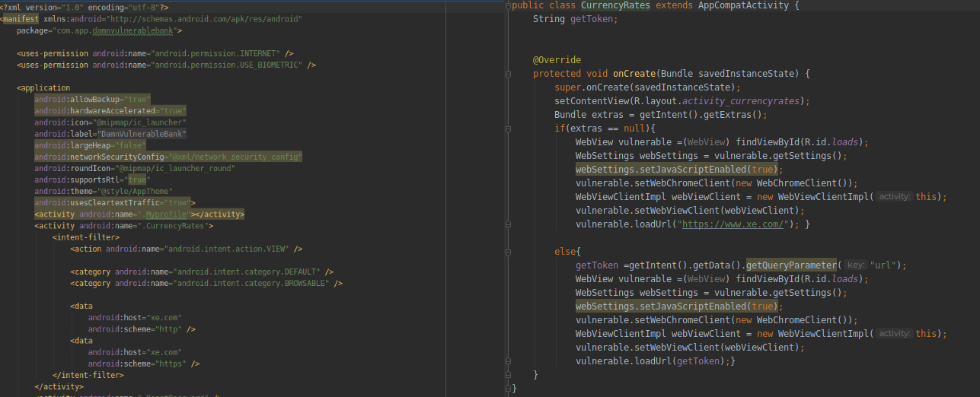Click the closing intent-filter tag
This screenshot has height=397, width=980.
click(x=88, y=375)
